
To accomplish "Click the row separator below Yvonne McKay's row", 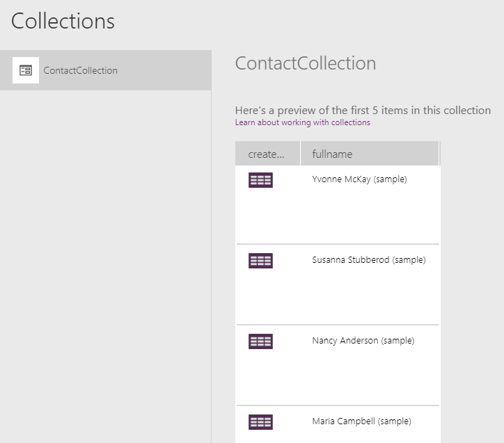I will point(338,244).
